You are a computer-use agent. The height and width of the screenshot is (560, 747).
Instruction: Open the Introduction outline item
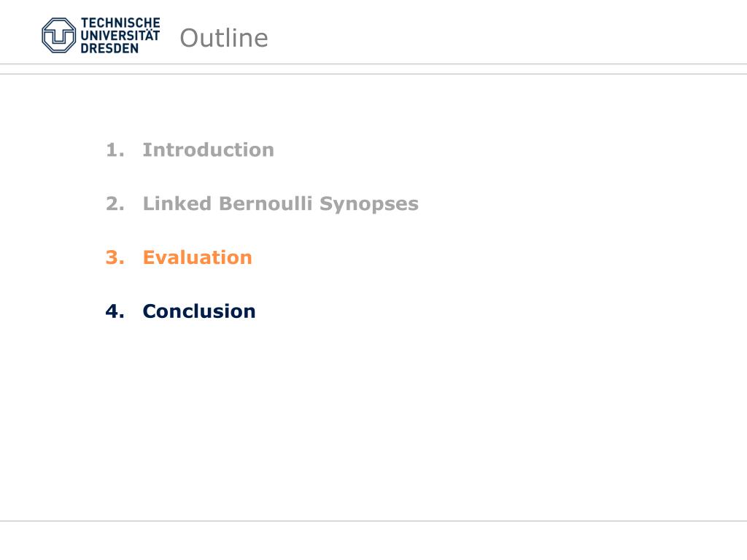pyautogui.click(x=208, y=150)
